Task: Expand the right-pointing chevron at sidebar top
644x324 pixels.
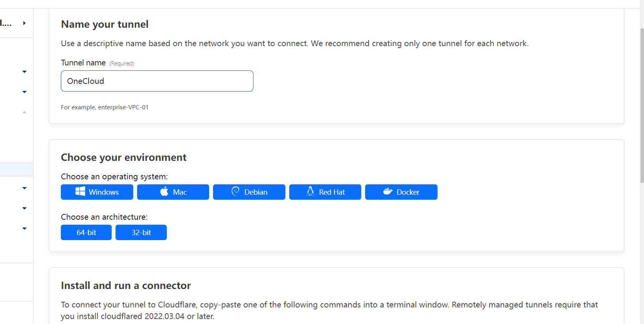Action: [24, 23]
